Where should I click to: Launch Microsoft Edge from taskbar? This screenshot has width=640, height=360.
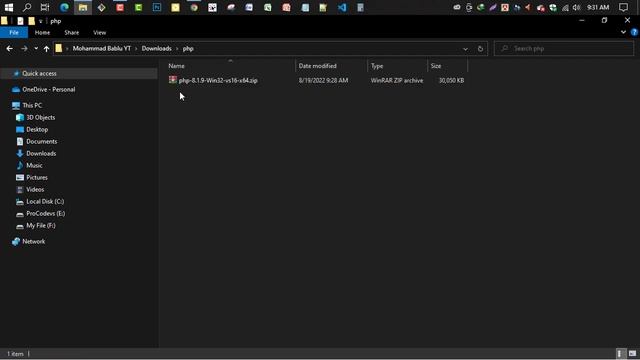pos(64,7)
